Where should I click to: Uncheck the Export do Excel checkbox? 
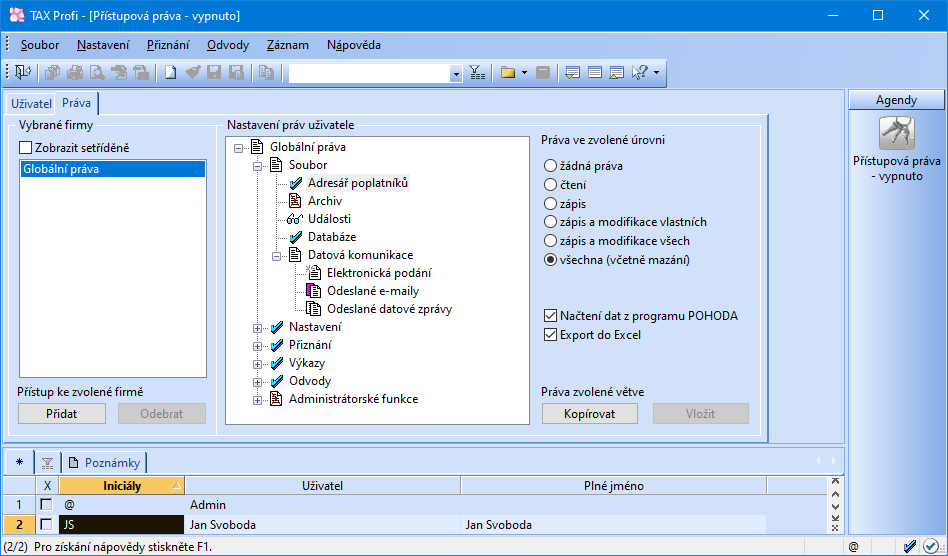tap(550, 335)
